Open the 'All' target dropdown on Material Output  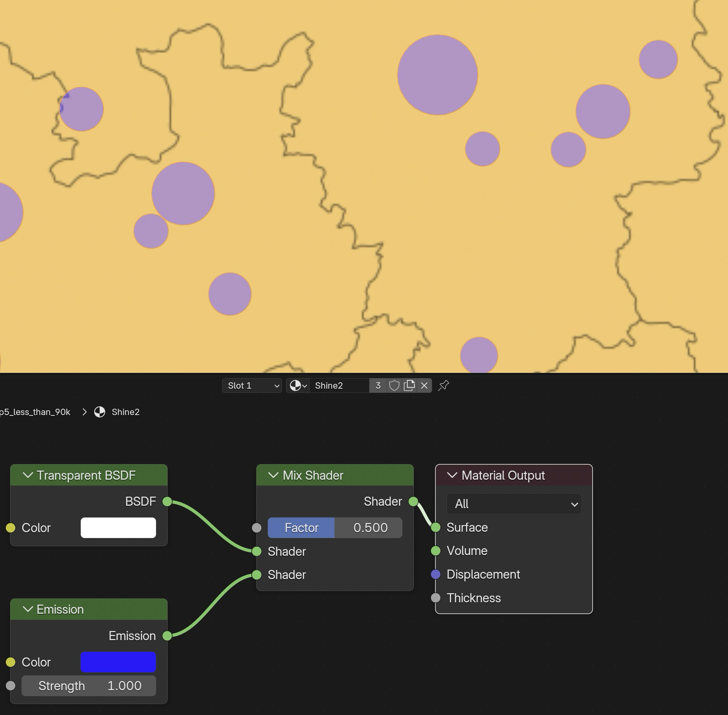pos(513,504)
